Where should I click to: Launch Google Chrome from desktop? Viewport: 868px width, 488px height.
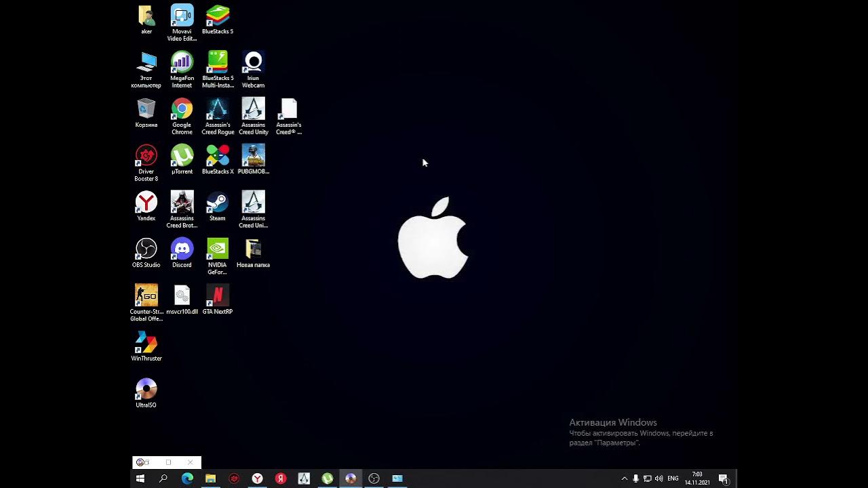(182, 117)
